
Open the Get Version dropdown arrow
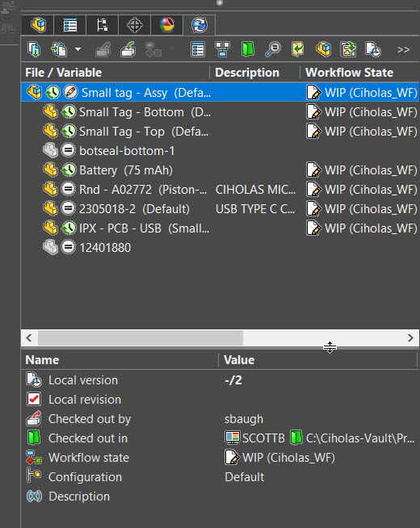point(78,49)
